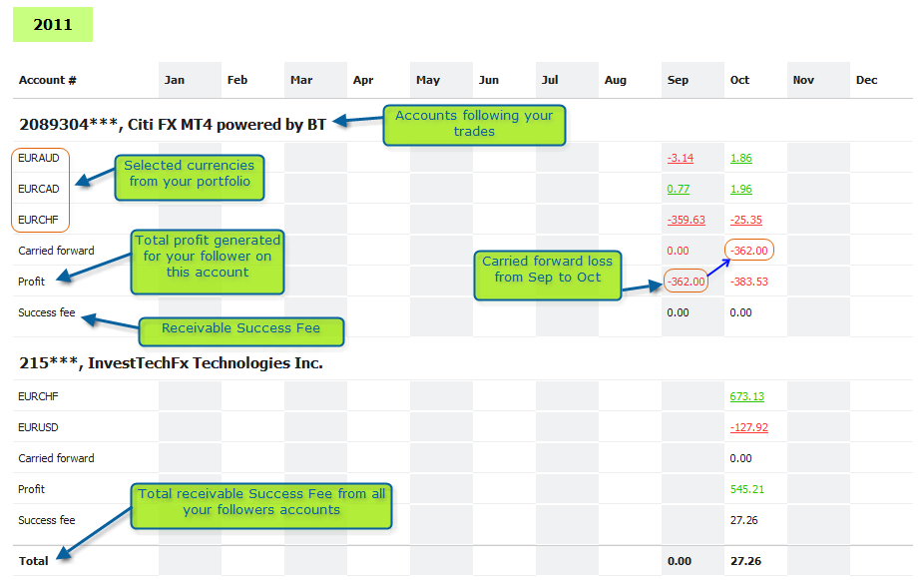
Task: Click the Jan column header
Action: point(175,80)
